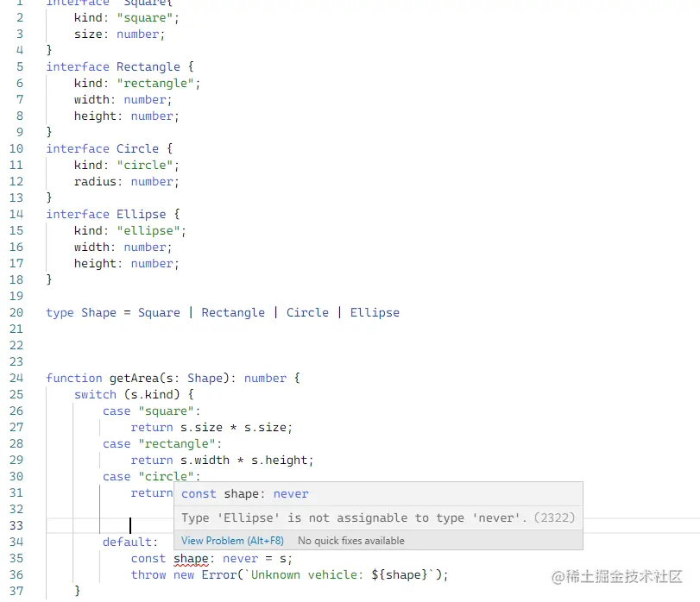700x602 pixels.
Task: Click the 'Shape' type alias name on line 20
Action: 98,312
